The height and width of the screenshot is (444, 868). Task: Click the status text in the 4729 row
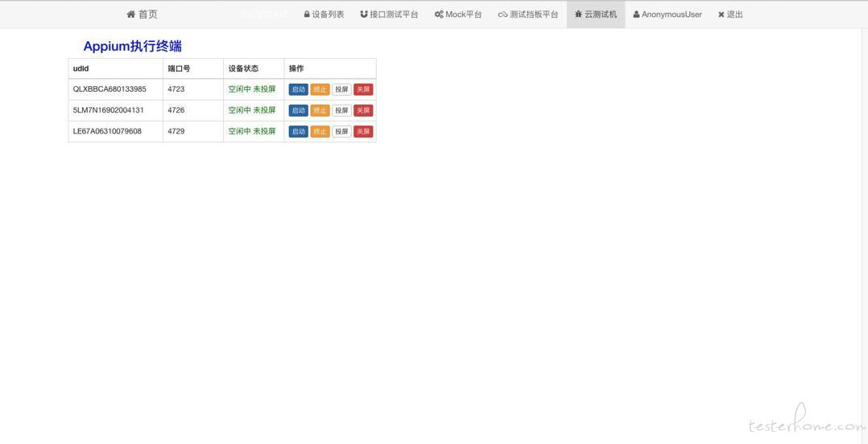point(252,131)
